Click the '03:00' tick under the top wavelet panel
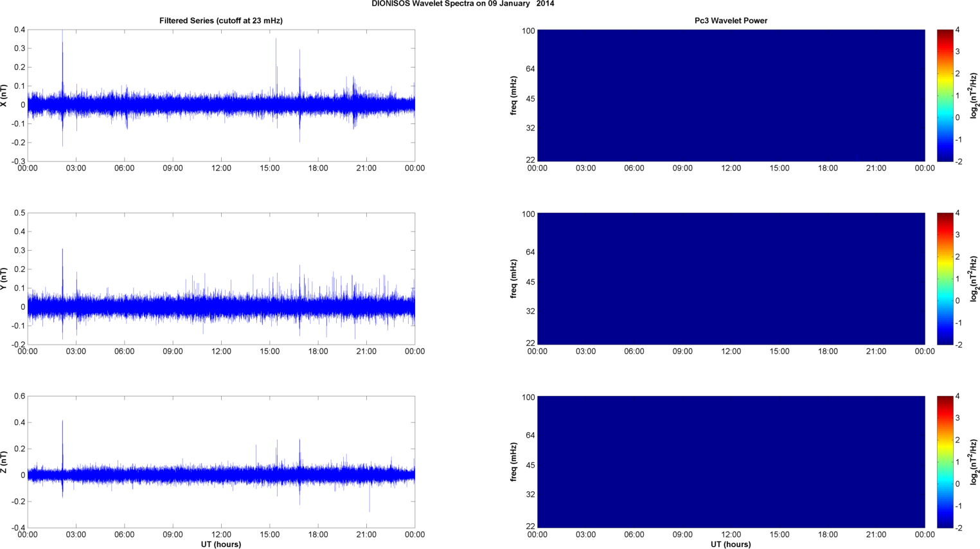 pyautogui.click(x=585, y=168)
